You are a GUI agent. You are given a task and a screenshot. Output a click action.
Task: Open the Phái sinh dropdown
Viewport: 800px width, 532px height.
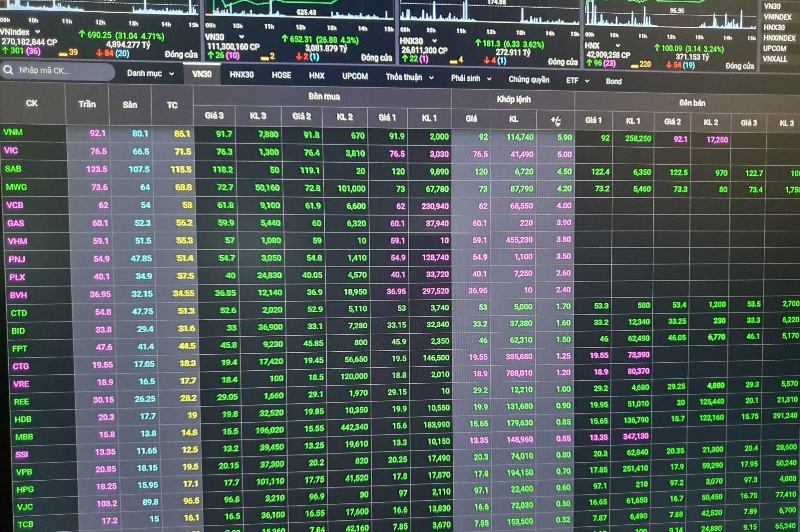pyautogui.click(x=471, y=79)
